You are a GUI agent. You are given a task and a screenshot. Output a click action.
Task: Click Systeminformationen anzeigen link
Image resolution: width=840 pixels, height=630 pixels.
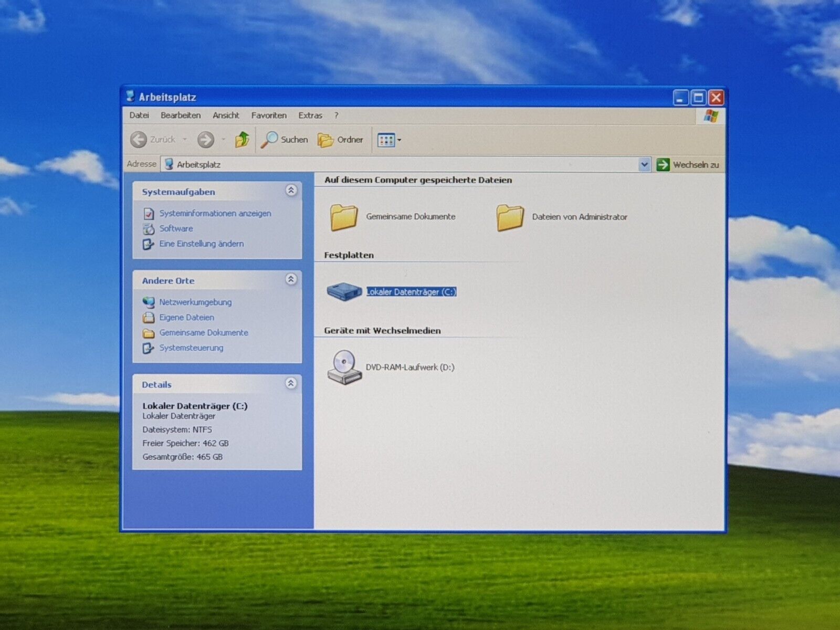coord(215,213)
